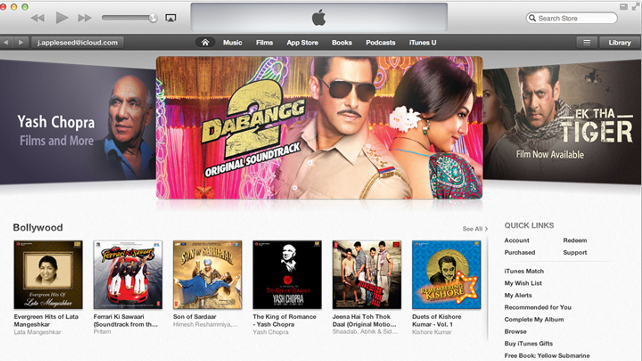The image size is (642, 361).
Task: Open the Films store tab
Action: point(264,43)
